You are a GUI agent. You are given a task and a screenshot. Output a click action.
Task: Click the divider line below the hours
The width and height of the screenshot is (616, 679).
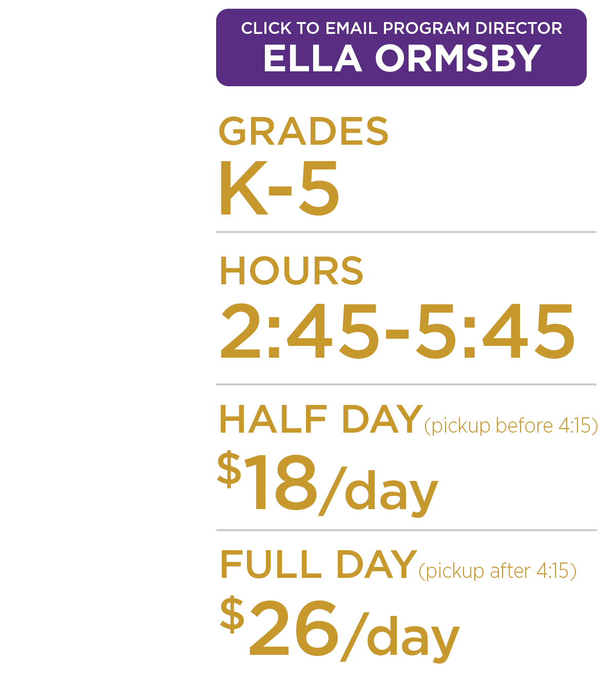[x=406, y=384]
